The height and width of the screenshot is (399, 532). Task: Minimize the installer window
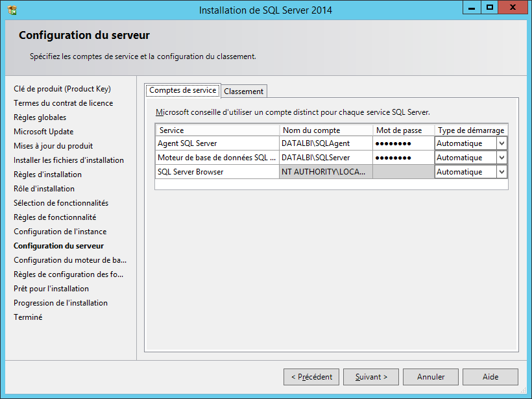tap(472, 8)
